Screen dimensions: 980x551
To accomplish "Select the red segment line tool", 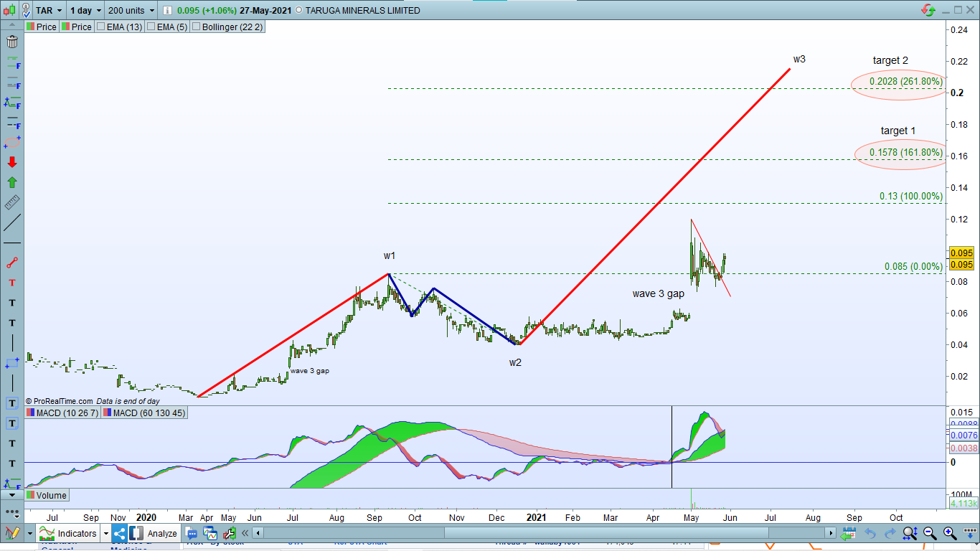I will click(12, 263).
